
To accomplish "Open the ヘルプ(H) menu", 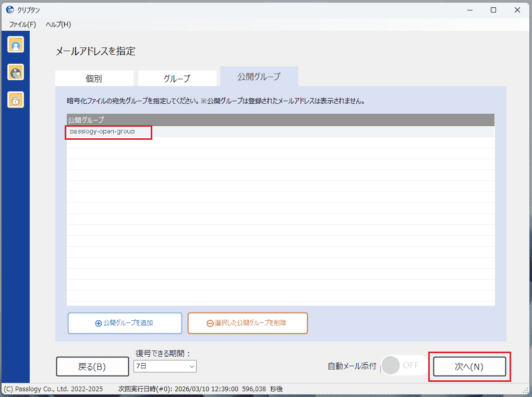I will coord(58,25).
